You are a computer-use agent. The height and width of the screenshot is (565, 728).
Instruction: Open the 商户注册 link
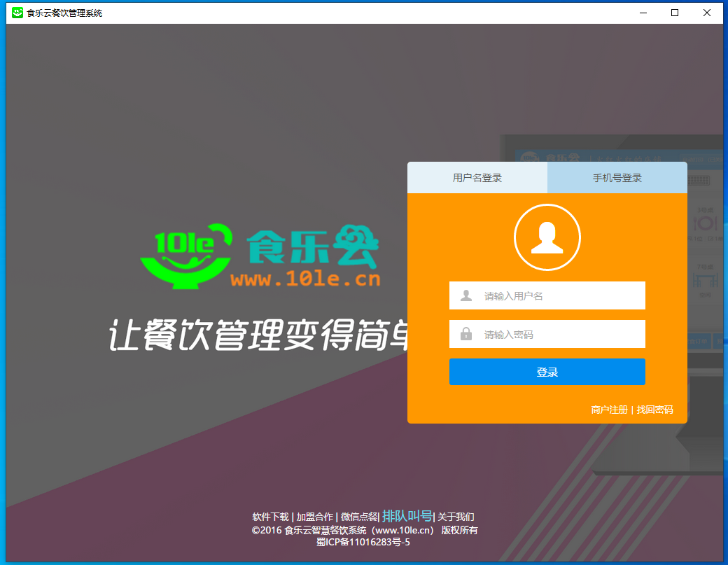pyautogui.click(x=609, y=410)
